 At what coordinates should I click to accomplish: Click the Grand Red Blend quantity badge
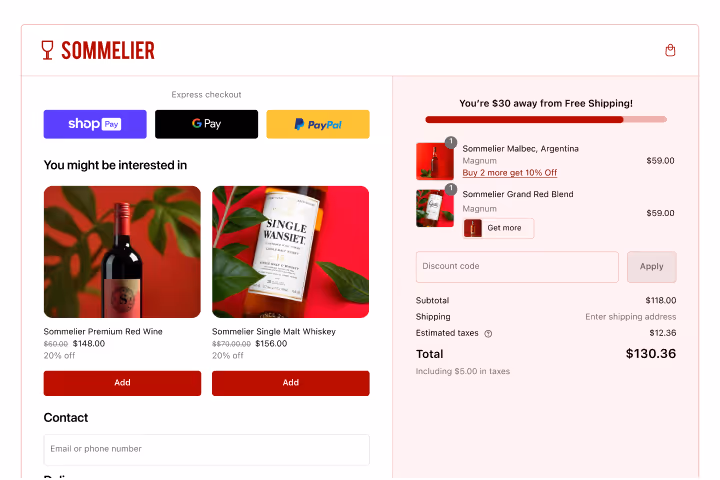pos(451,189)
